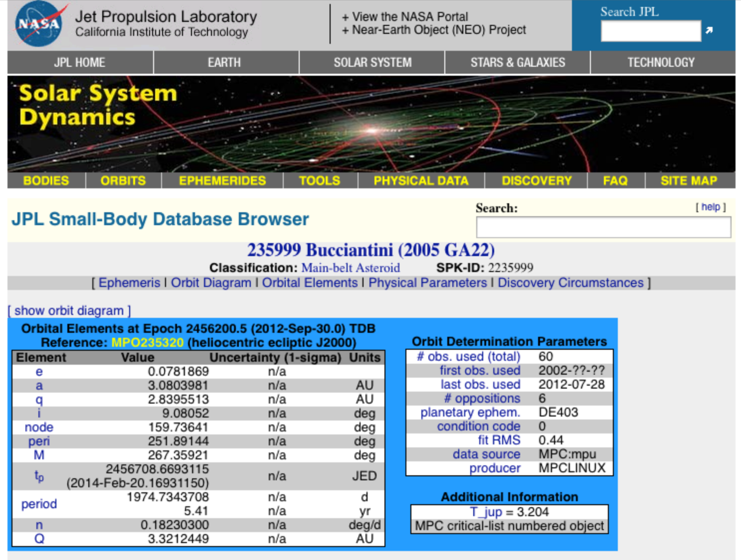Click the mean anomaly 'M' link
The image size is (741, 560).
pos(39,455)
